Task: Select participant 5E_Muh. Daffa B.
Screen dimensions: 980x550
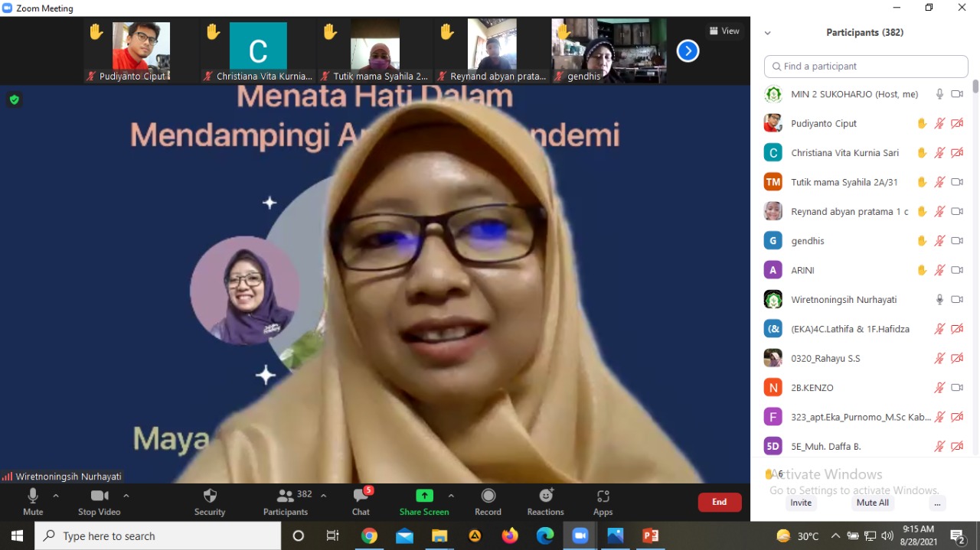Action: coord(867,446)
